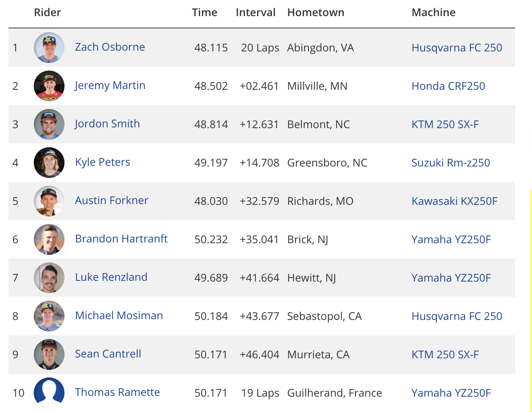Follow the Michael Mosiman name link
Image resolution: width=532 pixels, height=412 pixels.
click(x=119, y=315)
